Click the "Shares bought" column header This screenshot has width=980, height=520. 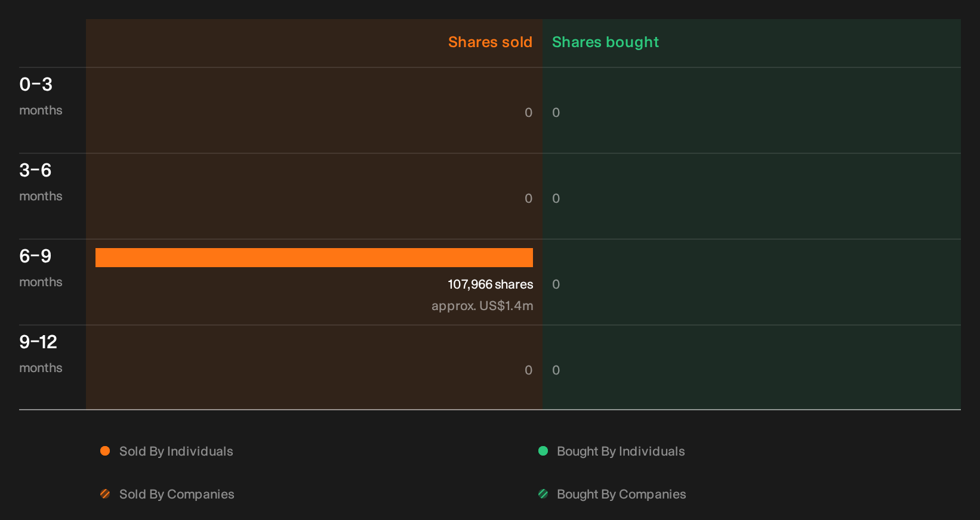pos(605,42)
